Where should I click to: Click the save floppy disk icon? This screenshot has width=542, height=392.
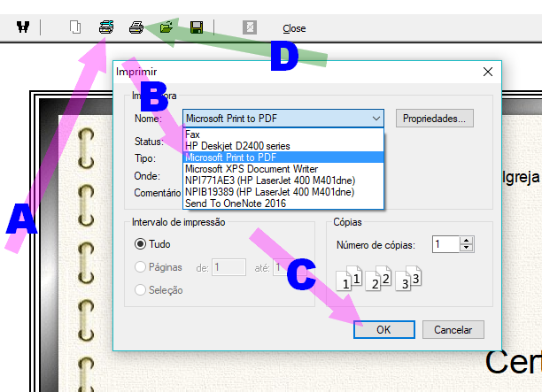click(197, 27)
